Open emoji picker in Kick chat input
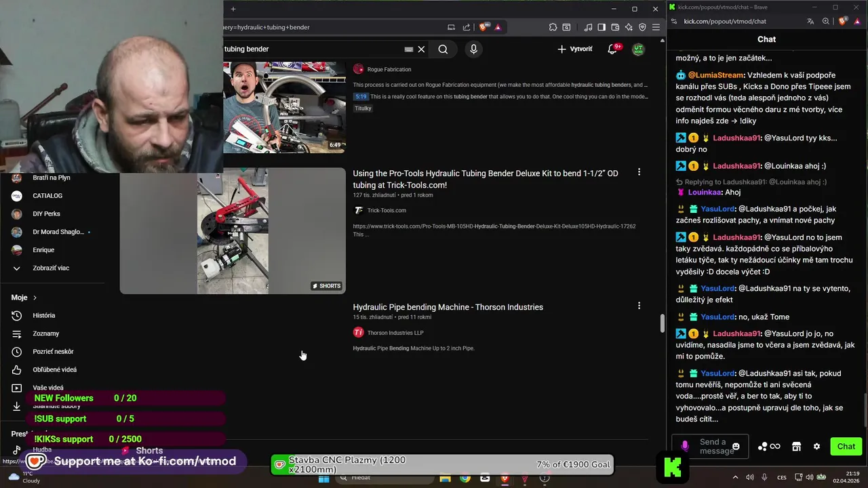This screenshot has height=488, width=868. click(x=736, y=447)
